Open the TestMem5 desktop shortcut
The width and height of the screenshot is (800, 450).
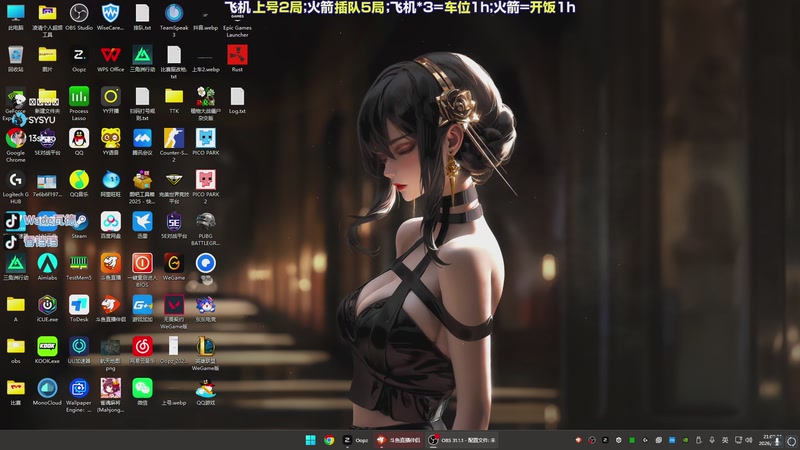tap(79, 266)
